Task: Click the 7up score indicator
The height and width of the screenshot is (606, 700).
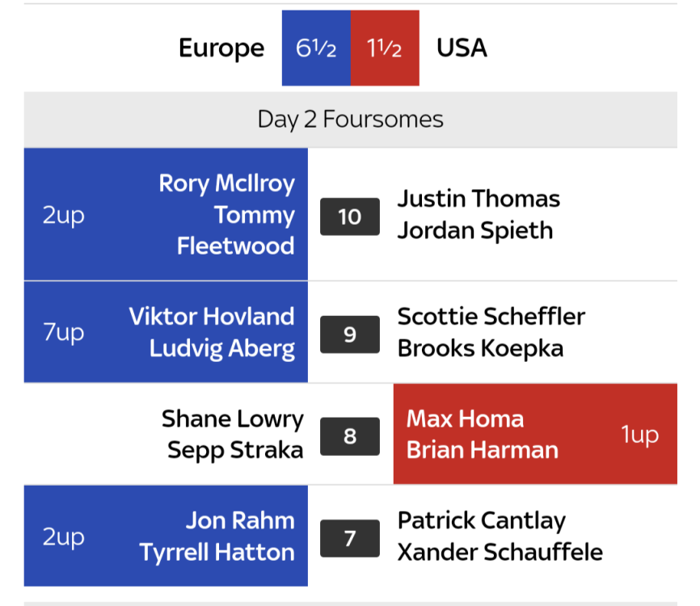Action: (x=64, y=332)
